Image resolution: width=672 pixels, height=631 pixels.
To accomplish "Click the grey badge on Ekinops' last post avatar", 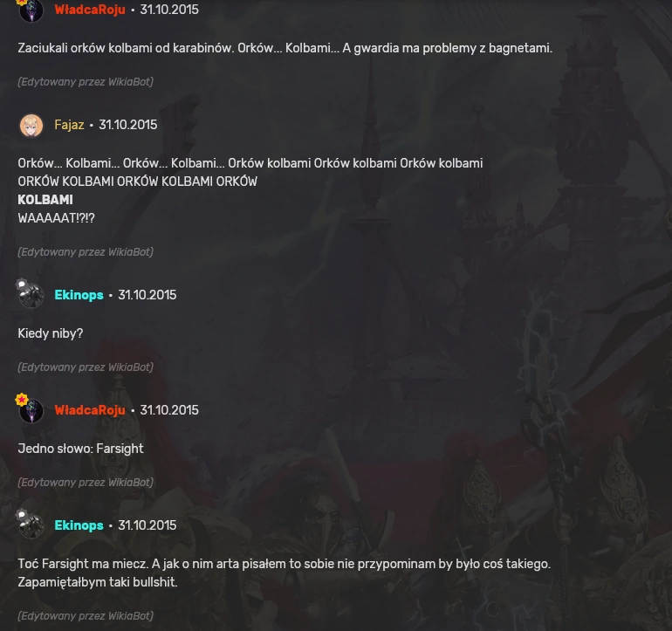I will (22, 514).
